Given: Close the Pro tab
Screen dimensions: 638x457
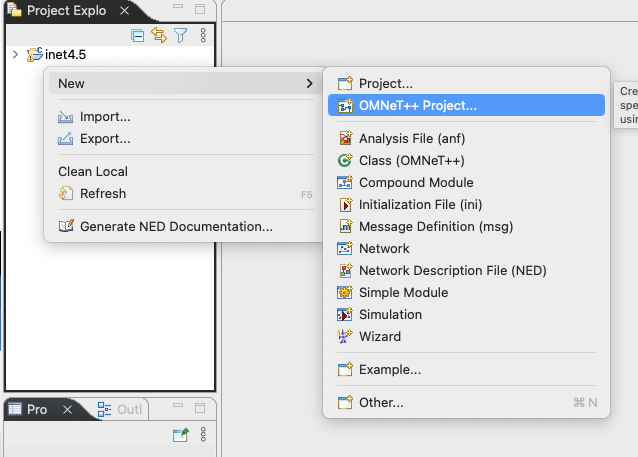Looking at the screenshot, I should point(68,409).
